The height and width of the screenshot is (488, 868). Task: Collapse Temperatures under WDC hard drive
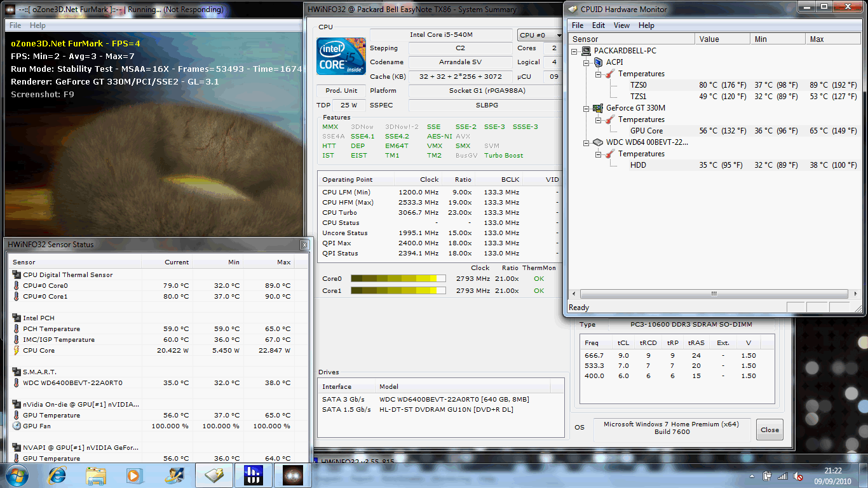(599, 154)
